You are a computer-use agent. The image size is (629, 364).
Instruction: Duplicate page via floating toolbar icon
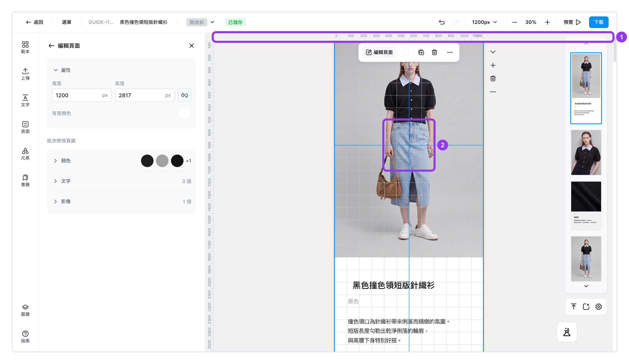(421, 52)
